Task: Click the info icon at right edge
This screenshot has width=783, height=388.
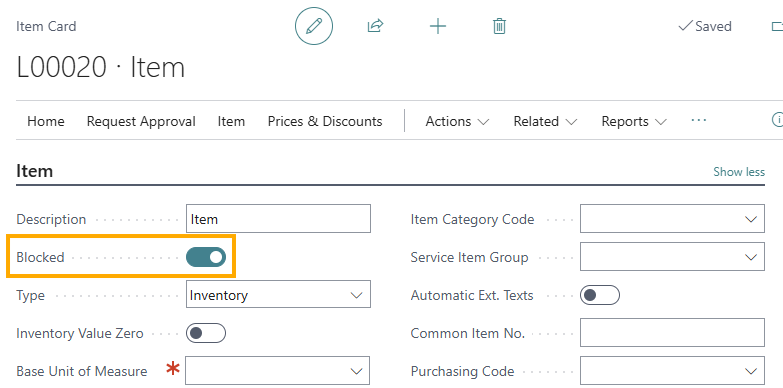Action: click(x=778, y=120)
